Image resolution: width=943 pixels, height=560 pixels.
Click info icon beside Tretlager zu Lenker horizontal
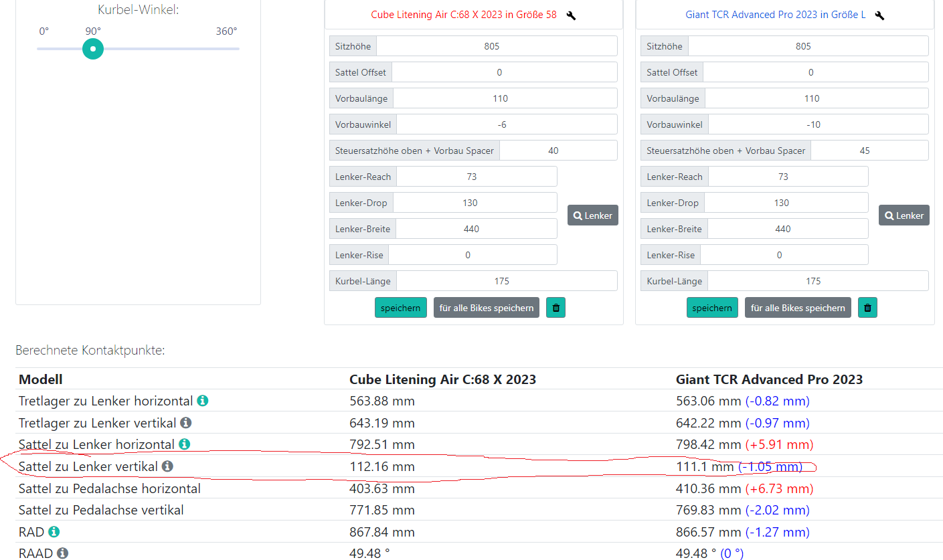[x=203, y=401]
